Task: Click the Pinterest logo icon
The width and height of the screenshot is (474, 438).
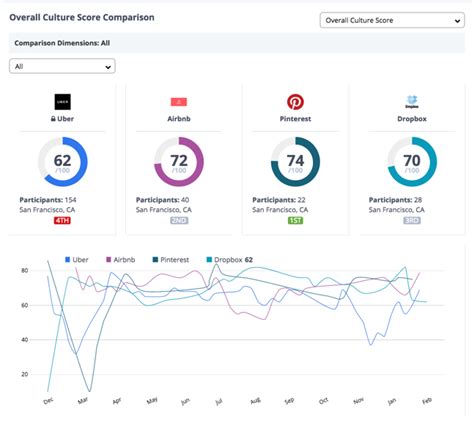Action: 295,102
